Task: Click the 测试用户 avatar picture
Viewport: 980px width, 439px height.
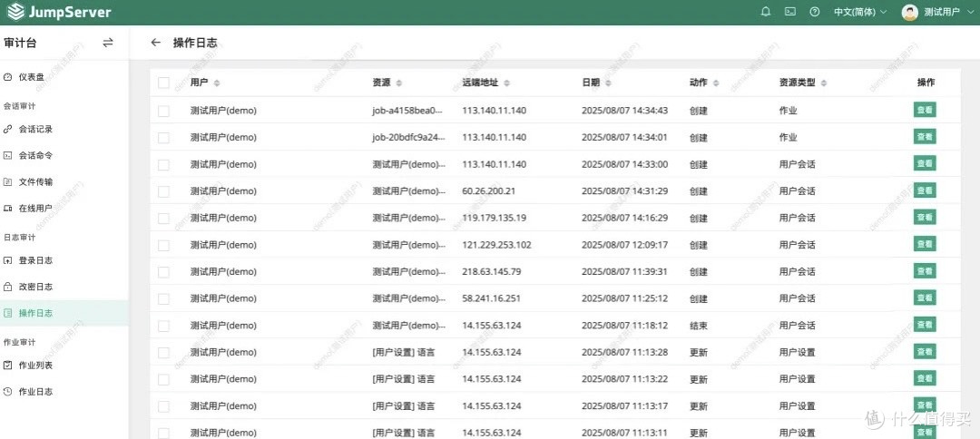Action: click(x=910, y=12)
